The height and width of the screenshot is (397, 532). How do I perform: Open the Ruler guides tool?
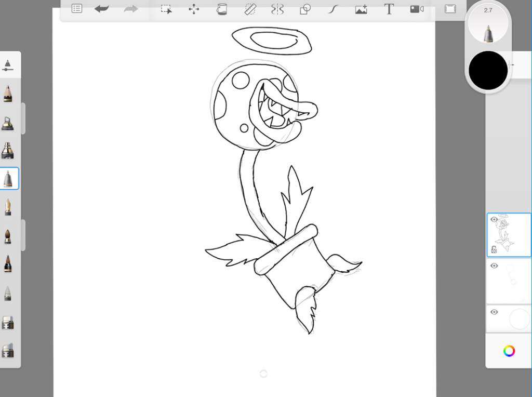tap(250, 9)
